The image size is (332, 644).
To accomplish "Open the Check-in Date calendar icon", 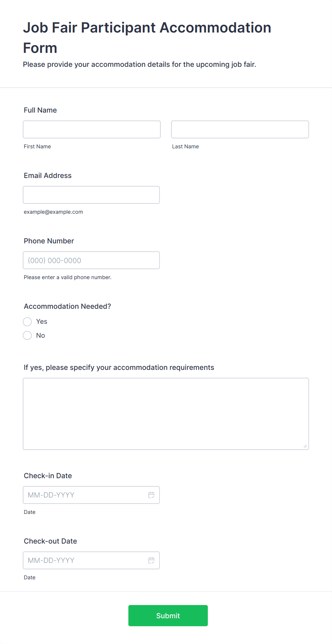I will tap(151, 495).
